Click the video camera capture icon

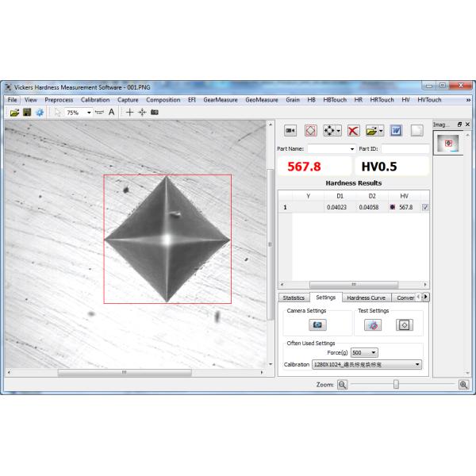pyautogui.click(x=290, y=130)
